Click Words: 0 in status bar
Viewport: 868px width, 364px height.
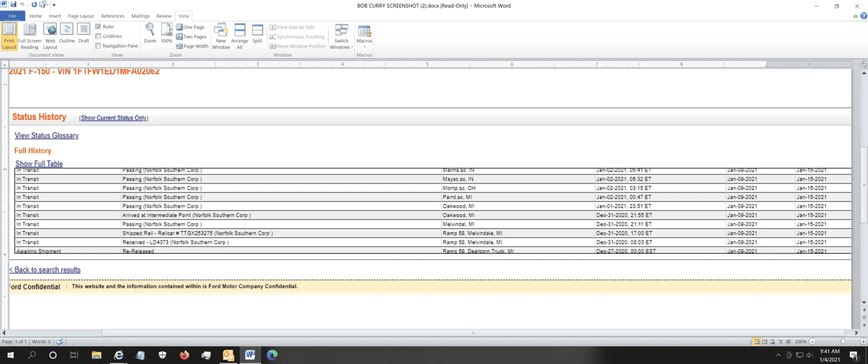42,342
